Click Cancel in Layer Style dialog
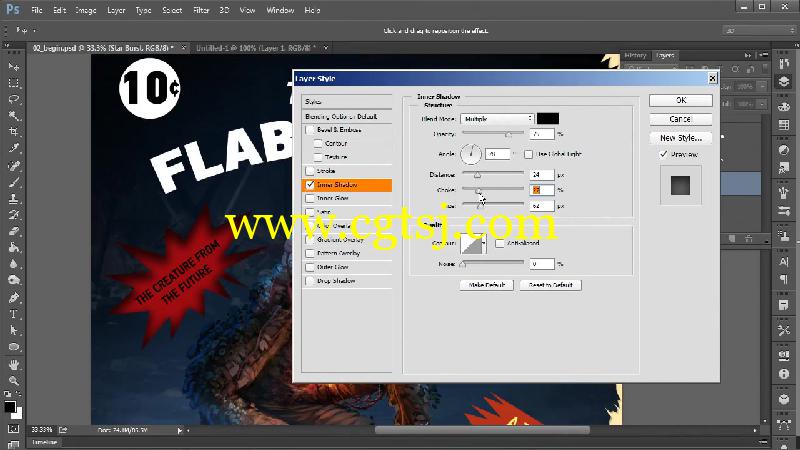The height and width of the screenshot is (450, 800). tap(681, 119)
